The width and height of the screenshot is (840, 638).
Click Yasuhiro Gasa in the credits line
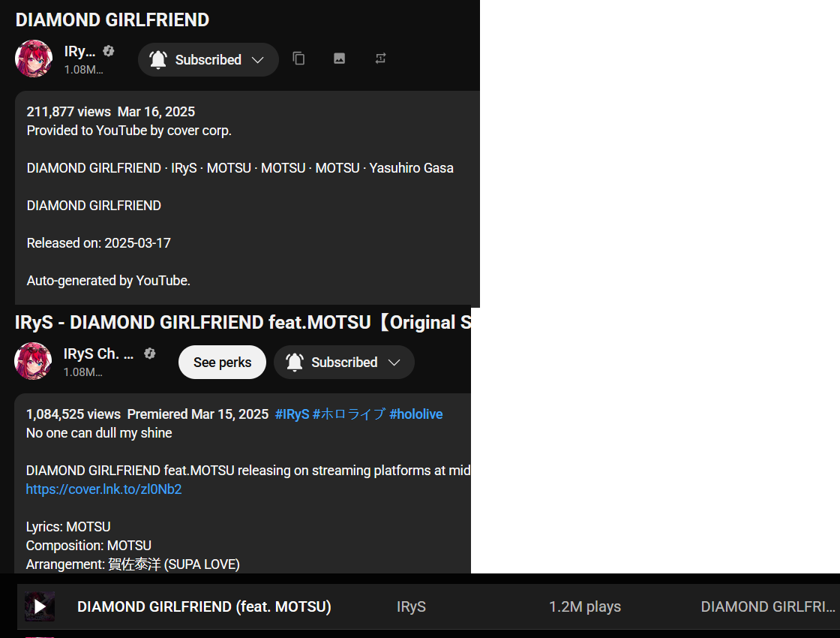(411, 168)
